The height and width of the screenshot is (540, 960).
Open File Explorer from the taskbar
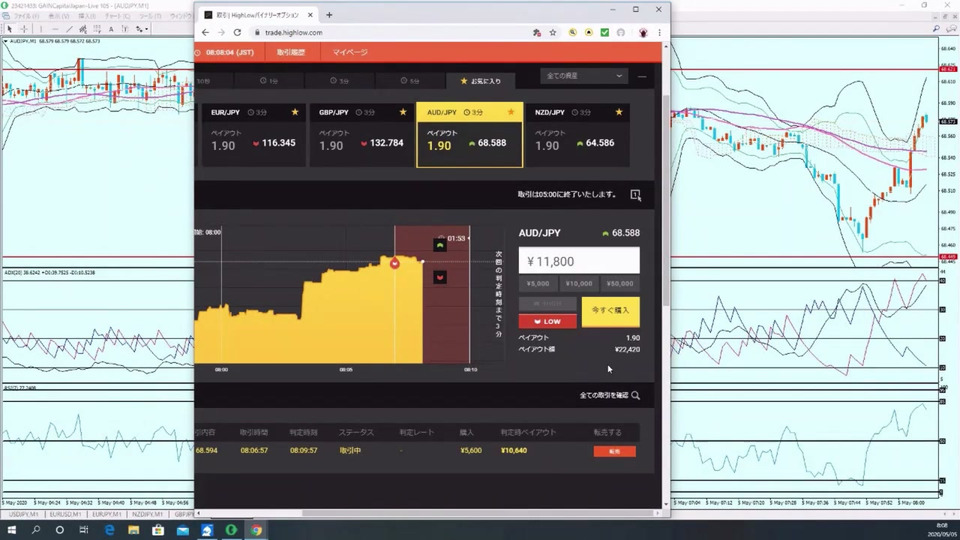(x=133, y=530)
